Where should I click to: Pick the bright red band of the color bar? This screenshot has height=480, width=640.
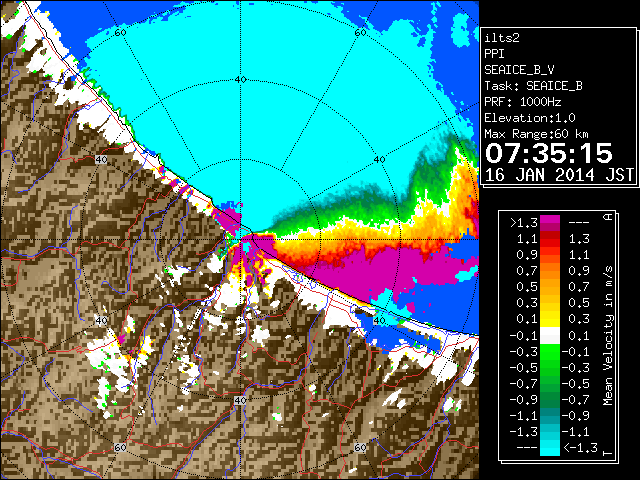(x=550, y=243)
